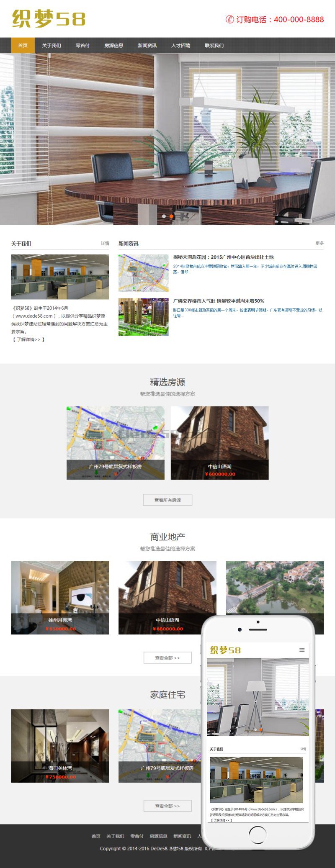Open 人才招聘 in the top navigation bar
This screenshot has height=868, width=335.
coord(180,46)
